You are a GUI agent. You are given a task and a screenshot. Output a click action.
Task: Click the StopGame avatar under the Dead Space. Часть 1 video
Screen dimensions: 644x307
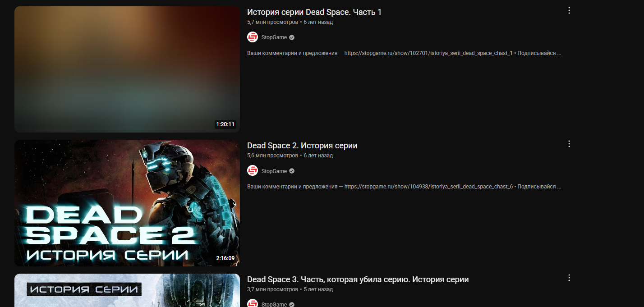pos(253,37)
